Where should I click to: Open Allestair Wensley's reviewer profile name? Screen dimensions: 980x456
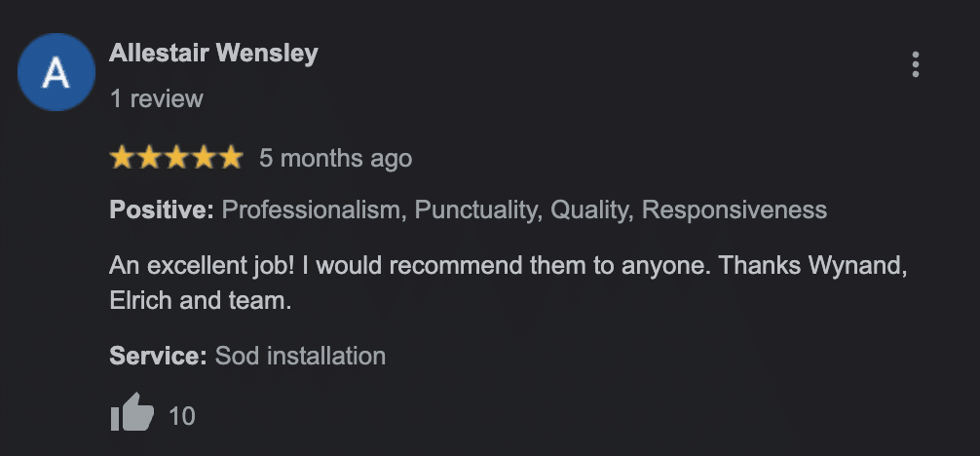(x=213, y=53)
